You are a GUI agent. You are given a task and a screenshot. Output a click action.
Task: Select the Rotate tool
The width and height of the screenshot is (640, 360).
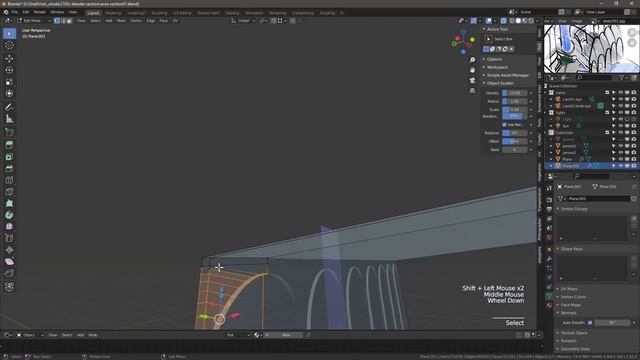tap(9, 70)
